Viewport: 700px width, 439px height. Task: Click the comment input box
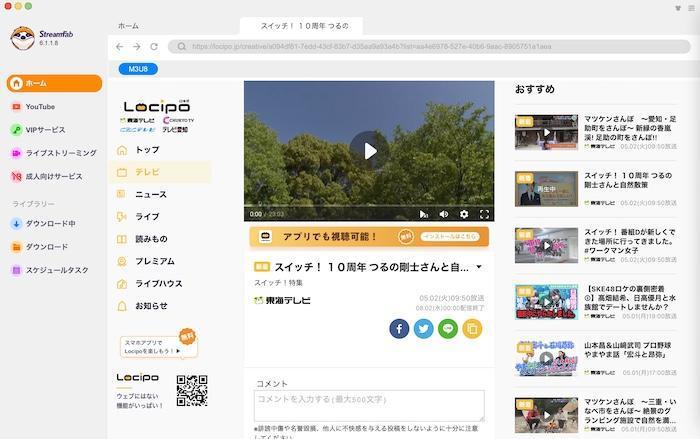click(x=369, y=406)
